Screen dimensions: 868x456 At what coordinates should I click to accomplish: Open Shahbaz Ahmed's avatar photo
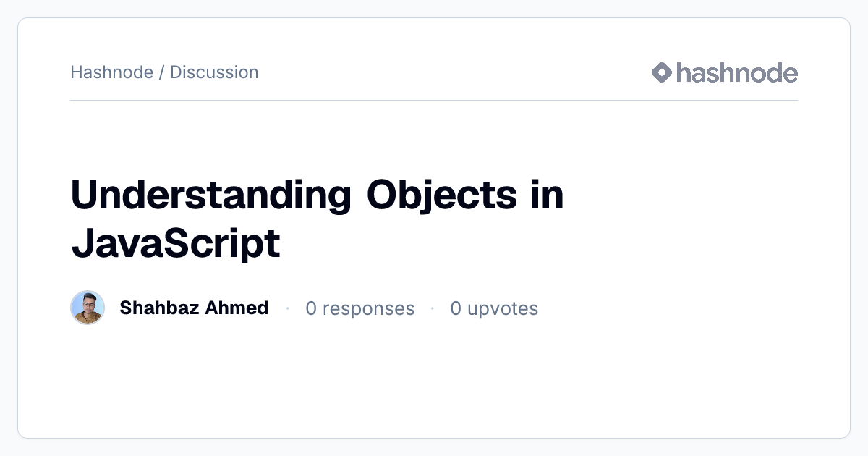pos(88,308)
